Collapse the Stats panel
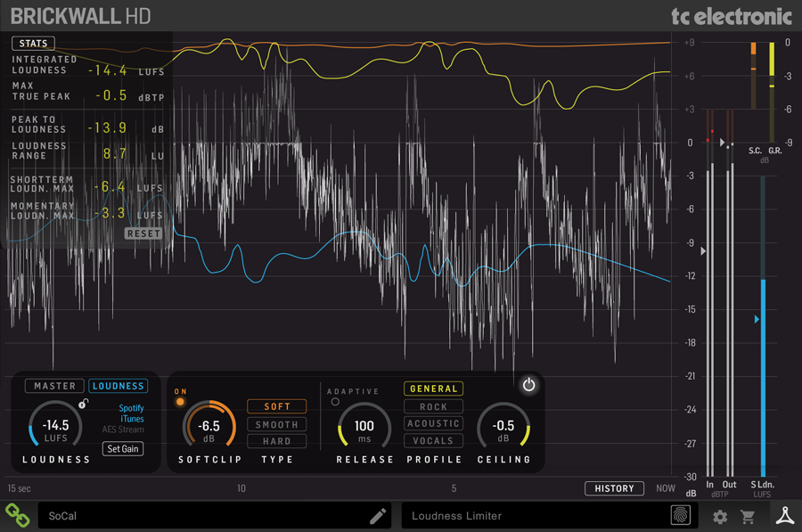Viewport: 802px width, 532px height. [x=33, y=43]
